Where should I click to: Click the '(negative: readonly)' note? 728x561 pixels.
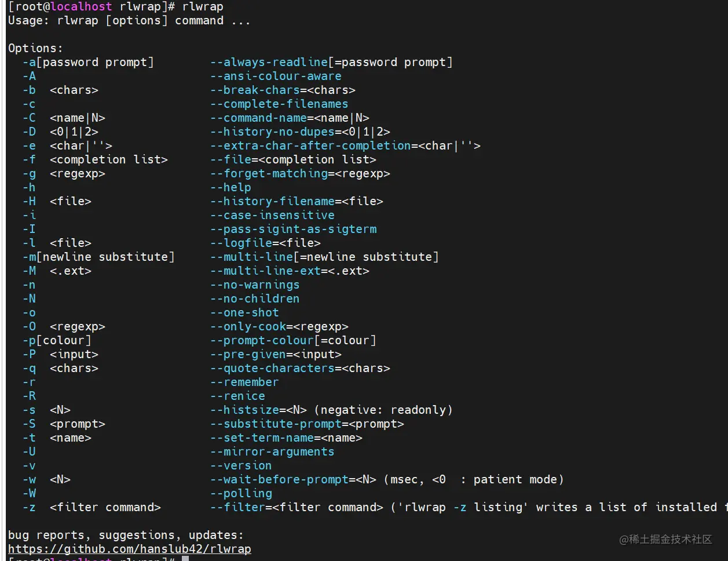383,410
